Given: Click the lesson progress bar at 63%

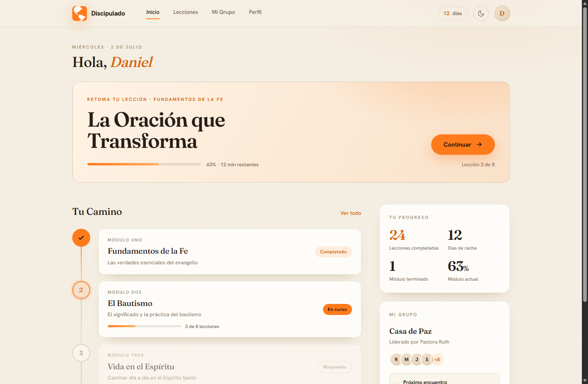Looking at the screenshot, I should tap(144, 164).
